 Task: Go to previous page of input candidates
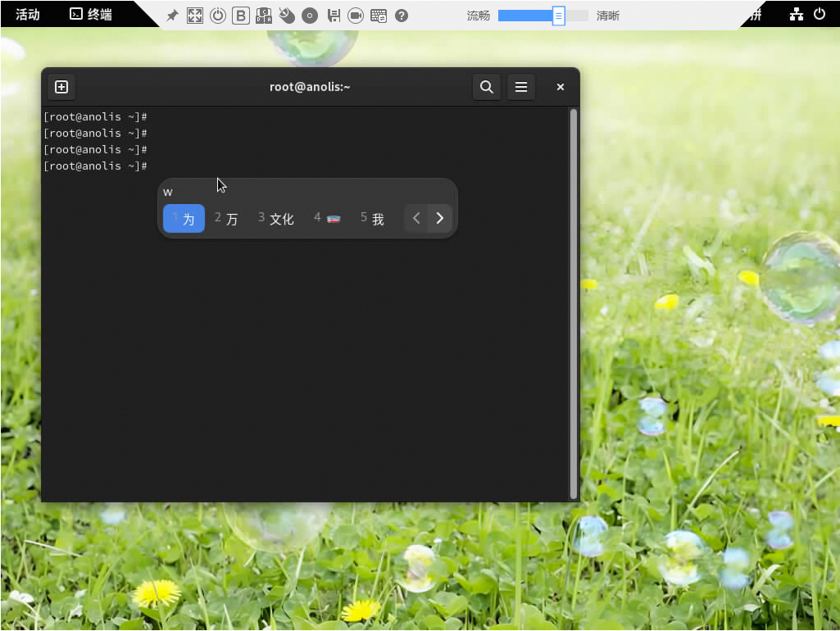[x=416, y=219]
